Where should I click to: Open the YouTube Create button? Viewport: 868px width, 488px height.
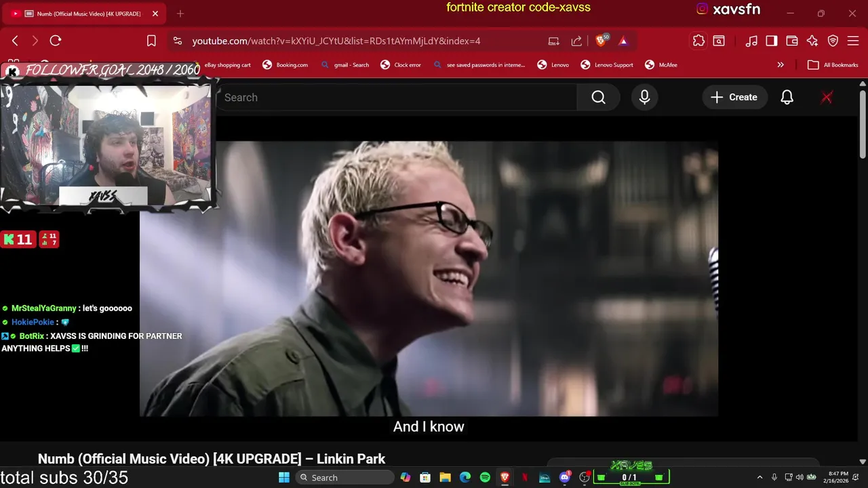(734, 98)
